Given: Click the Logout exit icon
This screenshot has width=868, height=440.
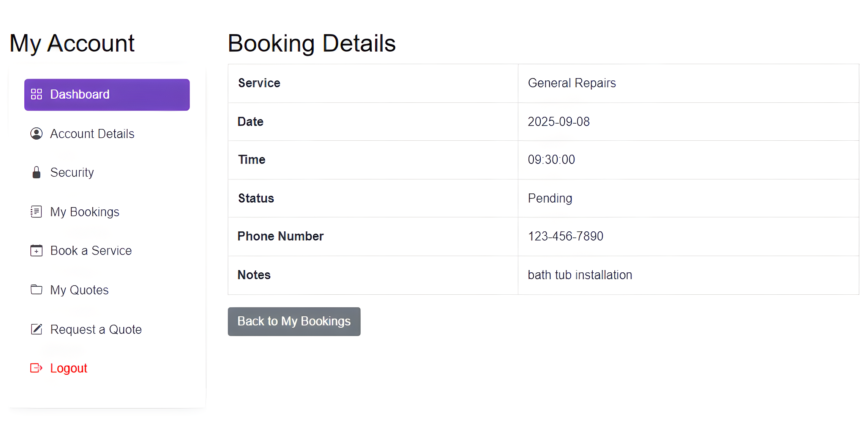Looking at the screenshot, I should point(36,368).
